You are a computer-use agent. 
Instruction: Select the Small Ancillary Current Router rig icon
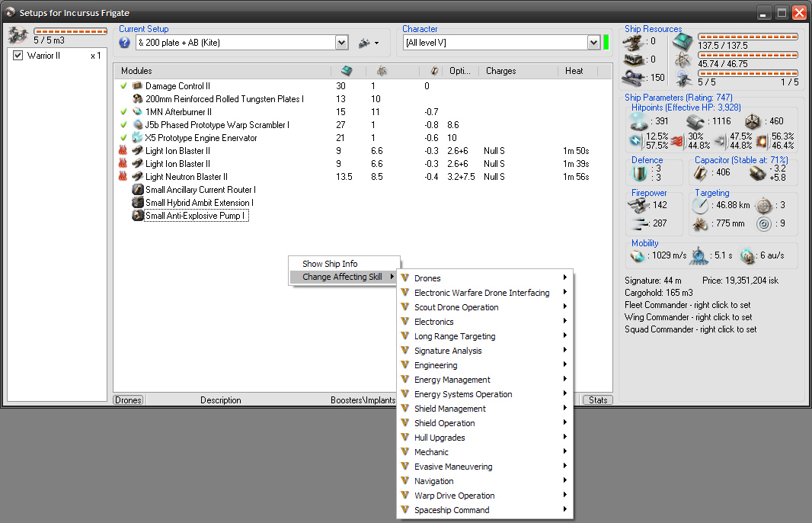[138, 190]
